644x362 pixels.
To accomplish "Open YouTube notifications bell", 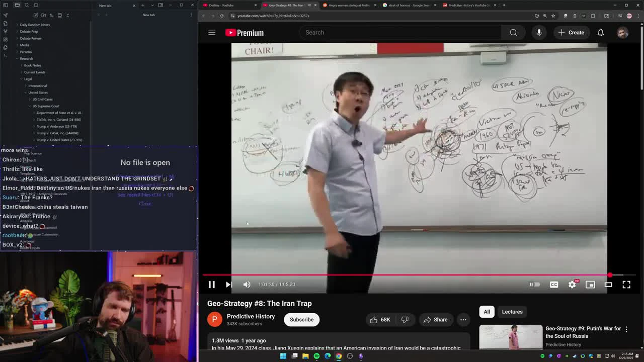I will tap(601, 33).
